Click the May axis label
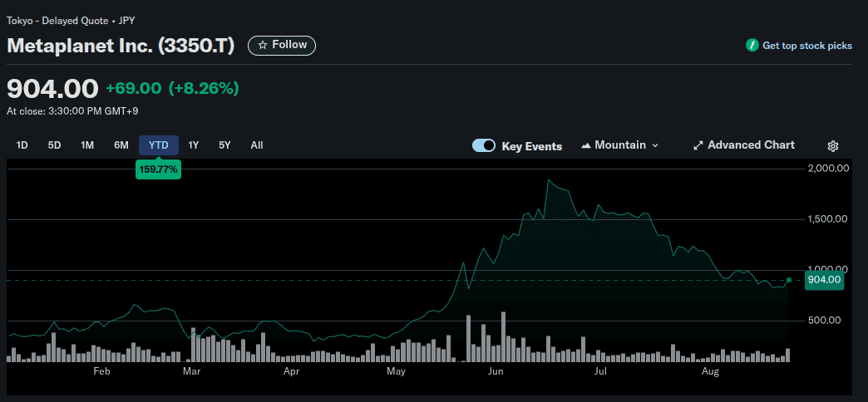The width and height of the screenshot is (868, 402). 396,371
